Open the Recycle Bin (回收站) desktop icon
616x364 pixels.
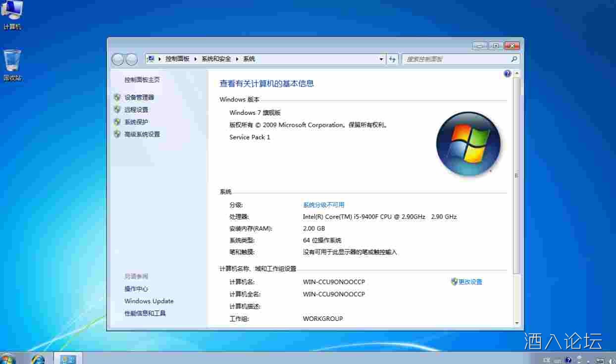click(x=12, y=65)
